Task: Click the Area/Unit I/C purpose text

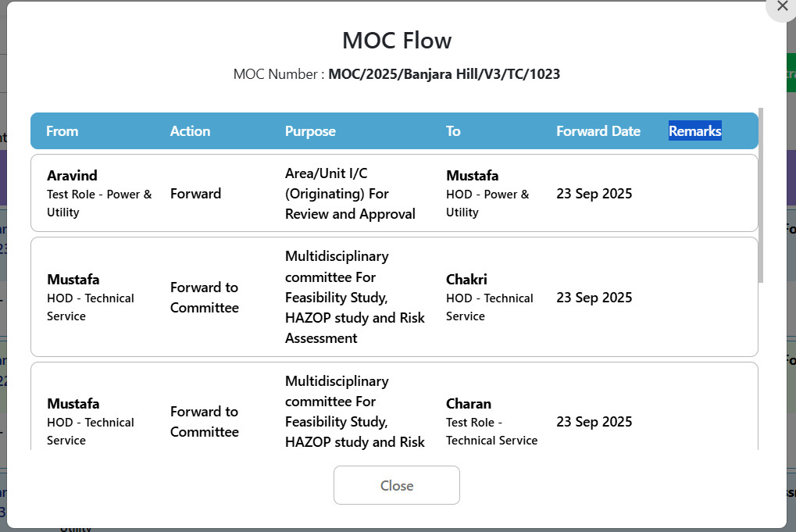Action: pos(350,194)
